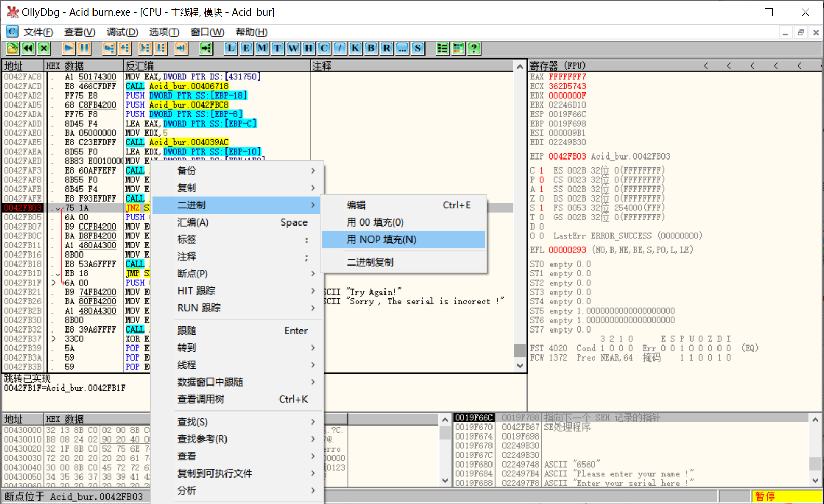
Task: Select 注释 in the context menu
Action: 237,257
